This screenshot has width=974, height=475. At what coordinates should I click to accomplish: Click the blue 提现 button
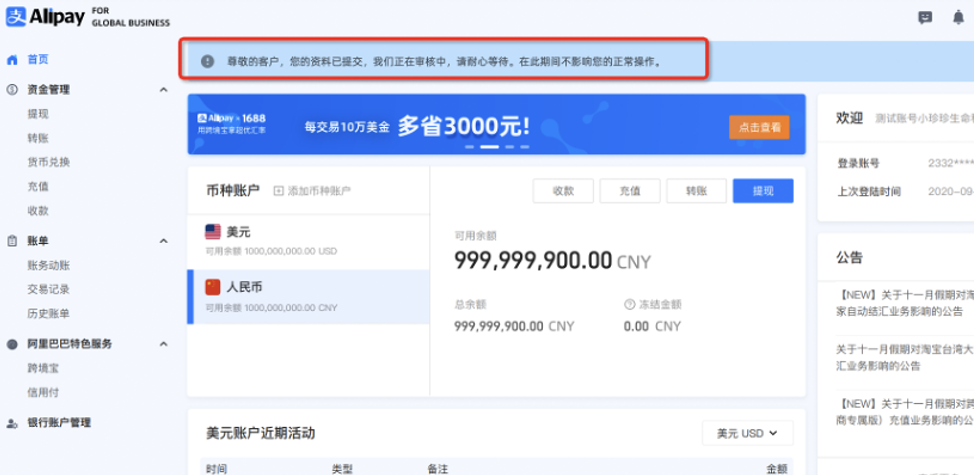[763, 191]
